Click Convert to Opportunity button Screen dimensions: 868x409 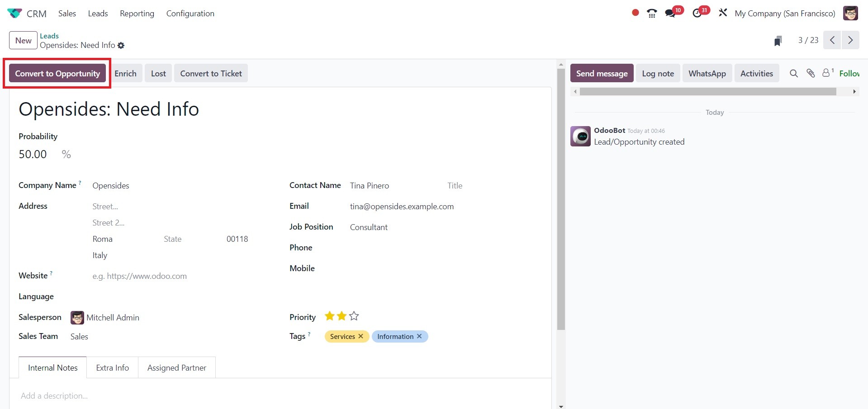[x=57, y=73]
